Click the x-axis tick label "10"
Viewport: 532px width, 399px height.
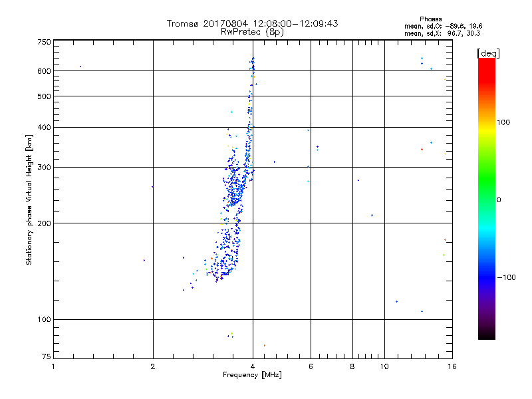point(384,366)
